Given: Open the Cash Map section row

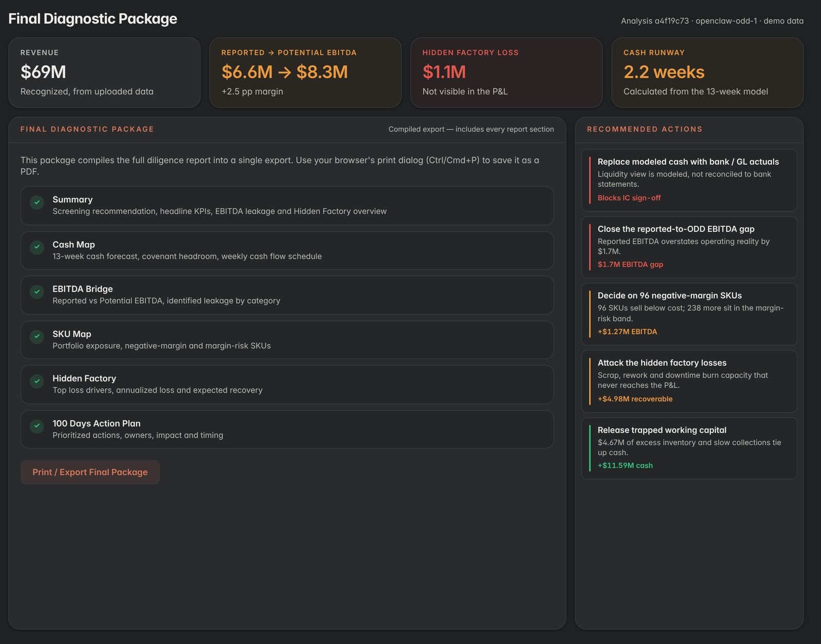Looking at the screenshot, I should [x=287, y=250].
